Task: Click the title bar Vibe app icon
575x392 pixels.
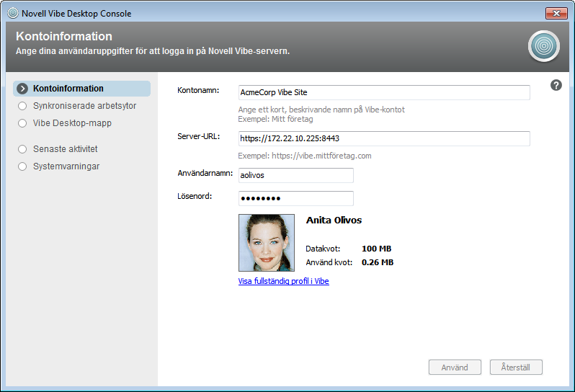Action: pyautogui.click(x=13, y=13)
